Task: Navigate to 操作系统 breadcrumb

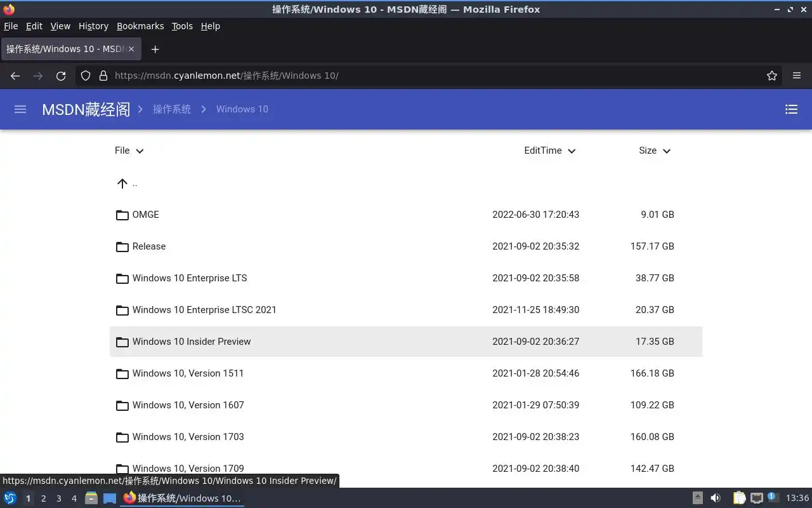Action: click(x=172, y=109)
